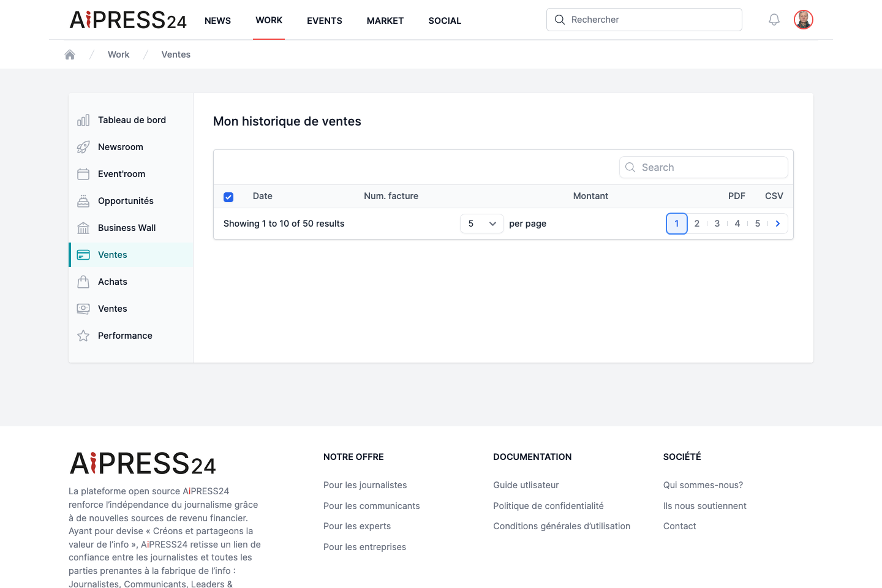Click the Work breadcrumb link
The height and width of the screenshot is (588, 882).
coord(118,55)
